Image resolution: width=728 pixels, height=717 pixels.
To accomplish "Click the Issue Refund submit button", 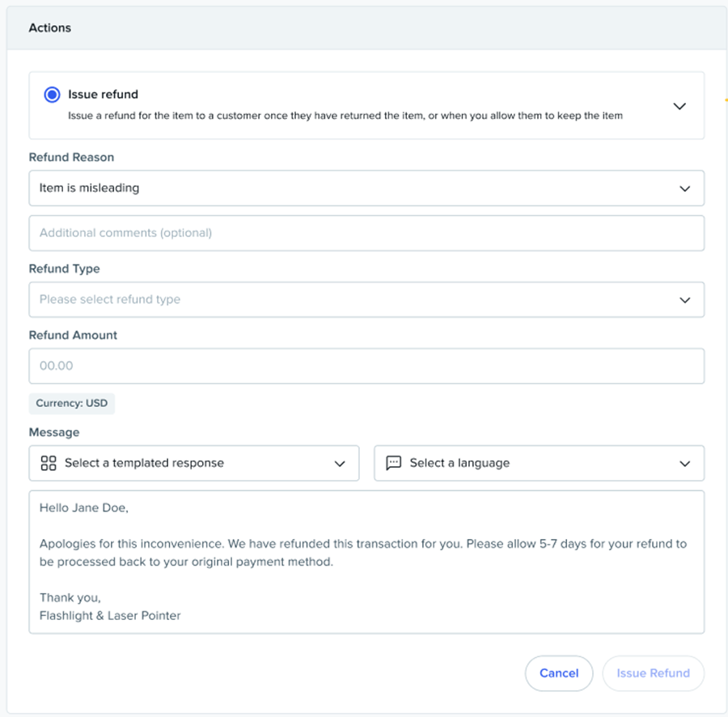I will click(653, 672).
